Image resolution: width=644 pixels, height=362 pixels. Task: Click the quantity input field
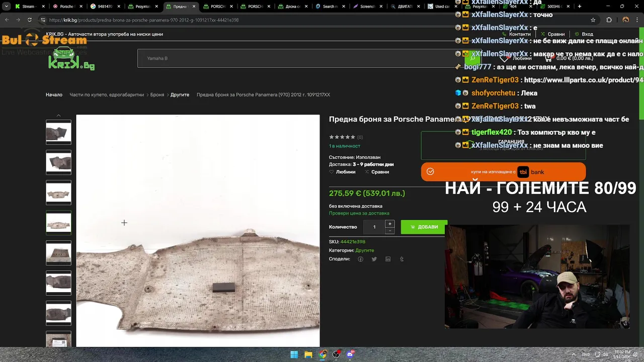[x=374, y=227]
